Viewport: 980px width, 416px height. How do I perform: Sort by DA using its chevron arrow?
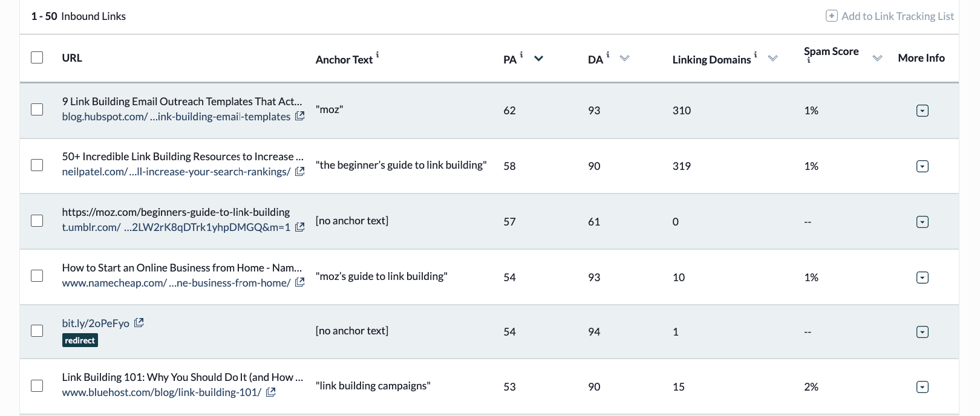tap(625, 59)
